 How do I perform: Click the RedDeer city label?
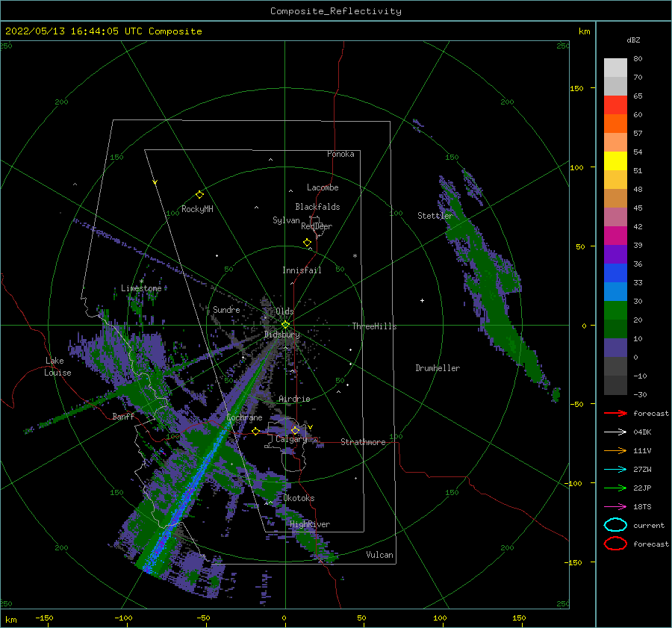click(317, 226)
